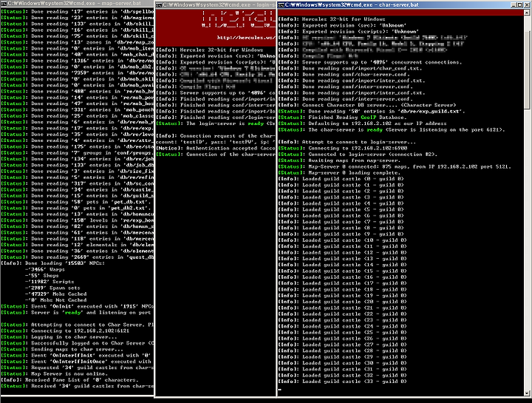The image size is (532, 403).
Task: Click 'Sending maps to char server...' line
Action: [62, 349]
